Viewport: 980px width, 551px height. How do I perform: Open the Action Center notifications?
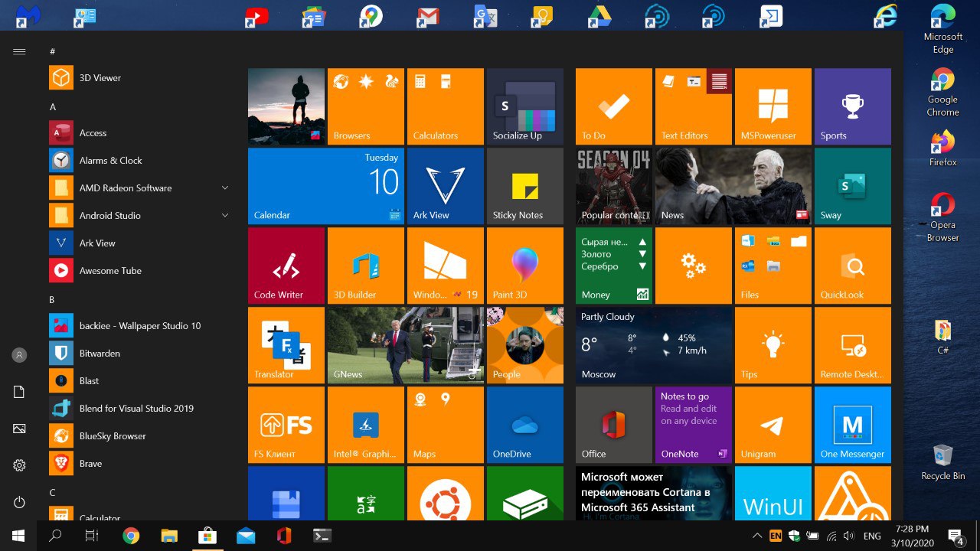pyautogui.click(x=955, y=536)
